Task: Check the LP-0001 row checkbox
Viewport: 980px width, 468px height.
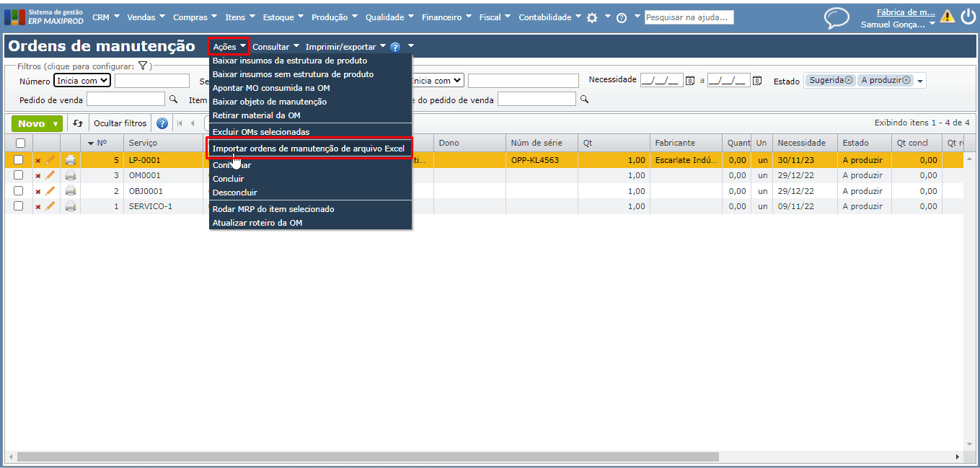Action: pyautogui.click(x=19, y=160)
